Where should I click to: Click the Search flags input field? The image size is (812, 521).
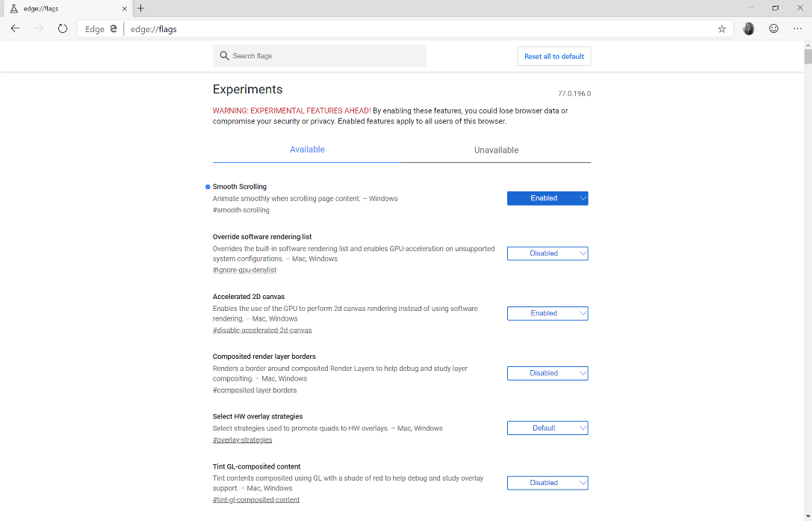point(319,55)
